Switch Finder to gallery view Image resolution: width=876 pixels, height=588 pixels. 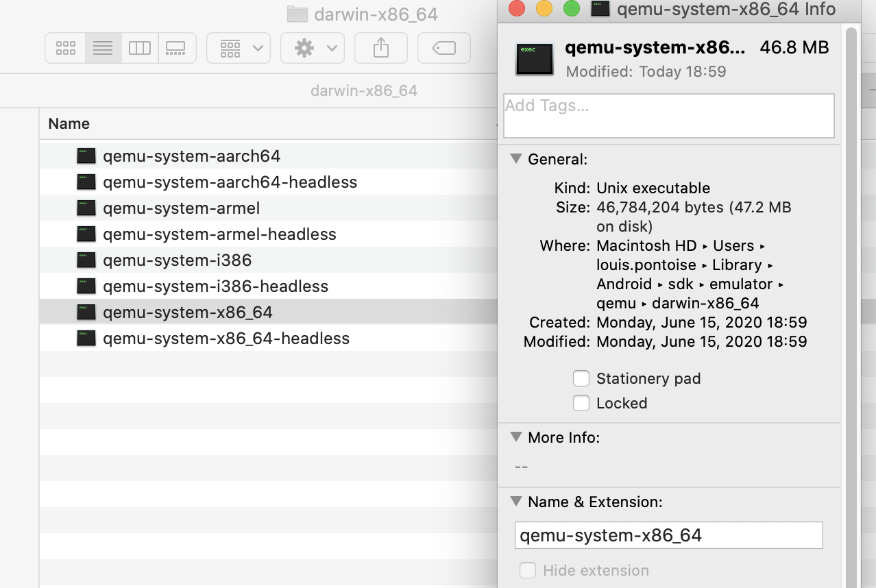coord(176,48)
